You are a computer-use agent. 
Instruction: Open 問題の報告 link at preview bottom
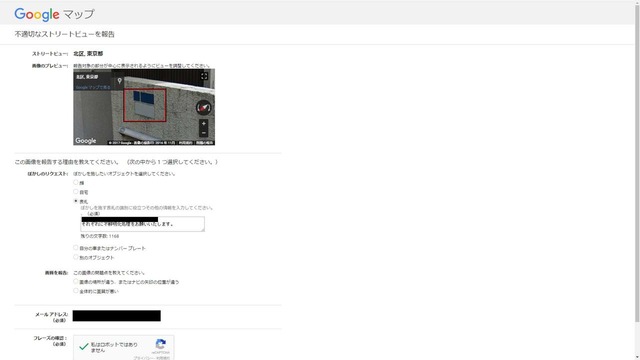[204, 143]
